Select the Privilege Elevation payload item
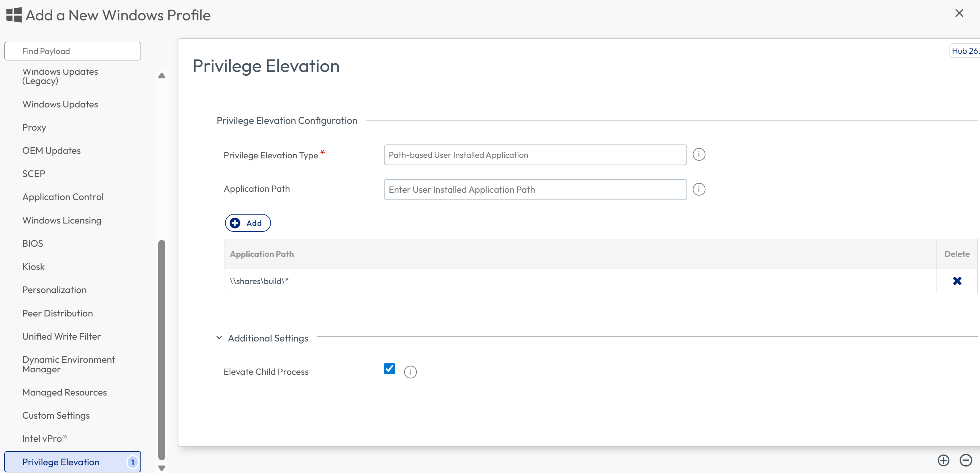980x473 pixels. click(x=73, y=462)
